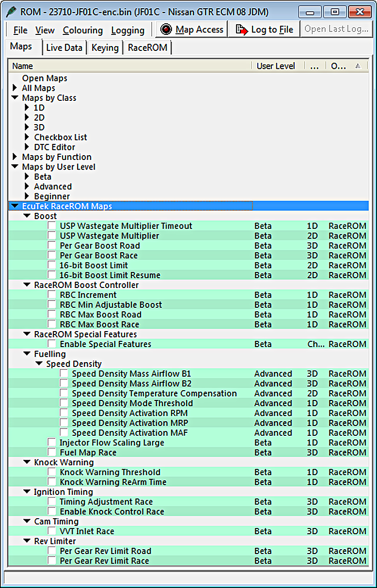Switch to the Live Data tab
The image size is (377, 588).
64,48
